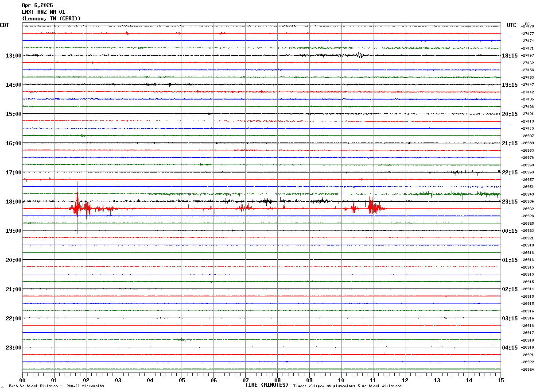Click the minute axis label "05"

tap(182, 380)
